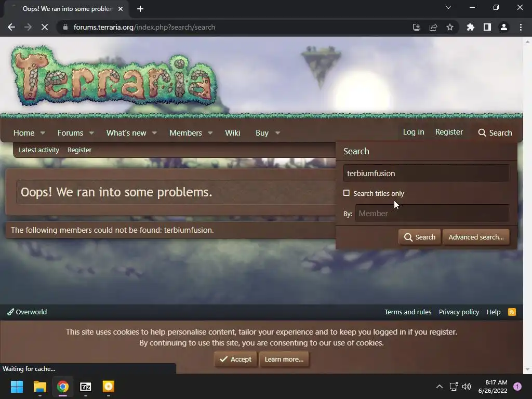Click the 'Member' input field
This screenshot has height=399, width=532.
(432, 213)
